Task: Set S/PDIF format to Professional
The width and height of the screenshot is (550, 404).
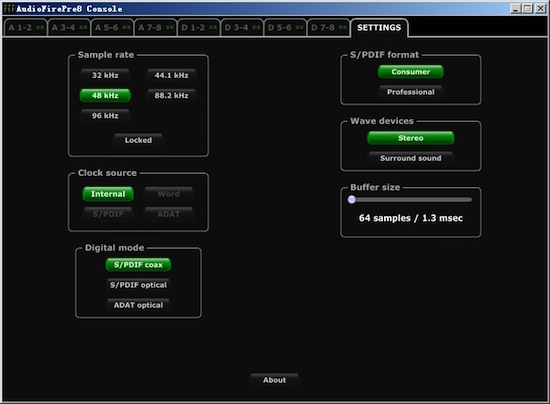Action: click(x=411, y=92)
